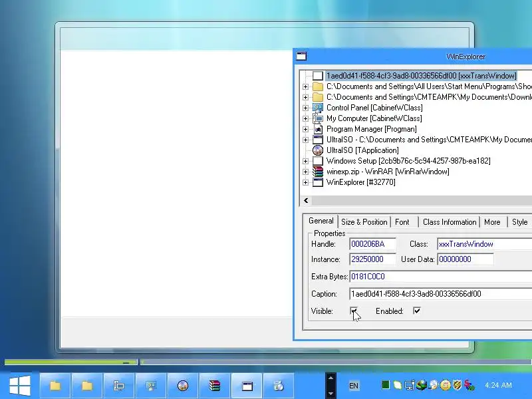Open the Control Panel taskbar button
532x399 pixels.
pos(151,386)
